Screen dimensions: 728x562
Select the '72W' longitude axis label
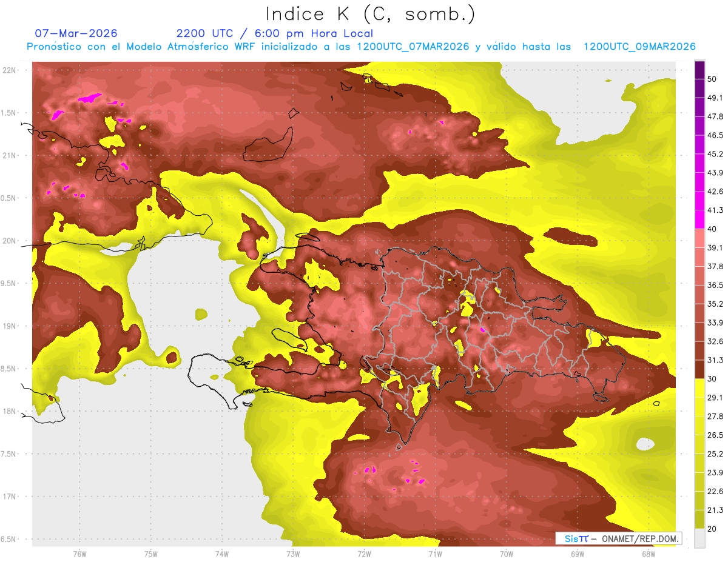click(364, 554)
